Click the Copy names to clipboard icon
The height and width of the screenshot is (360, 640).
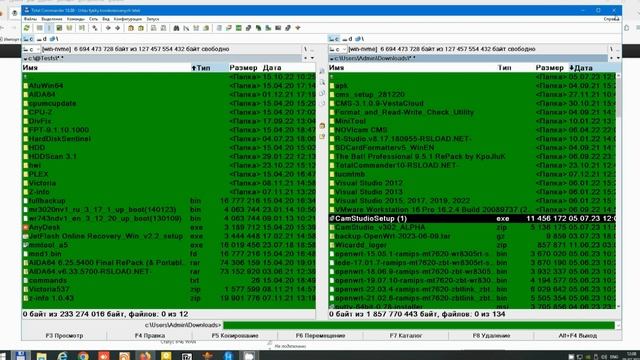point(206,28)
